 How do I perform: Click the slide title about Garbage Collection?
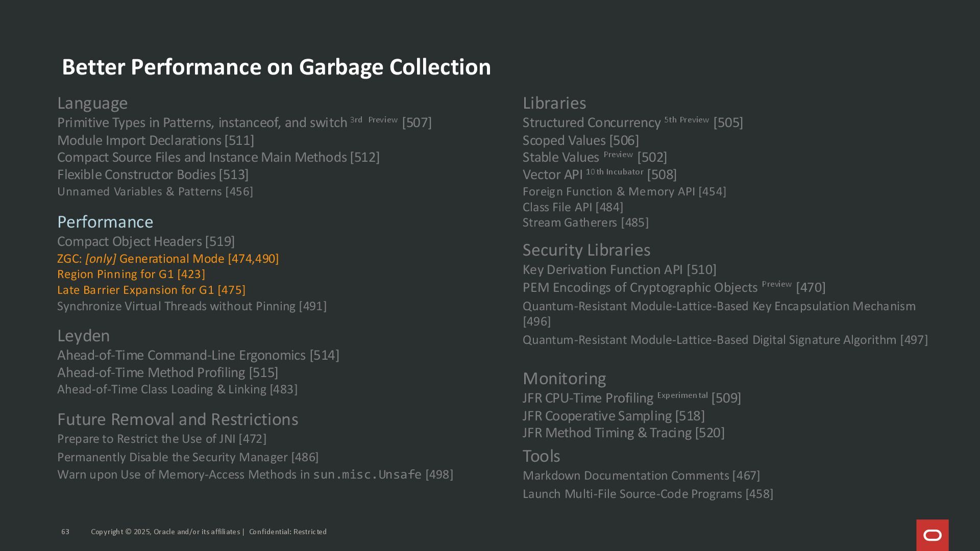pyautogui.click(x=276, y=67)
